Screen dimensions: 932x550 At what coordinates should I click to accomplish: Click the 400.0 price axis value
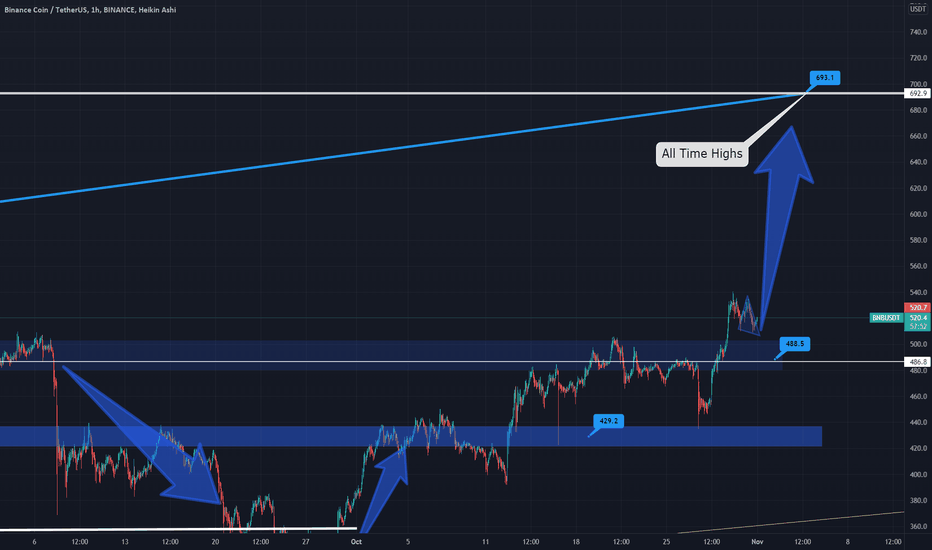click(918, 475)
